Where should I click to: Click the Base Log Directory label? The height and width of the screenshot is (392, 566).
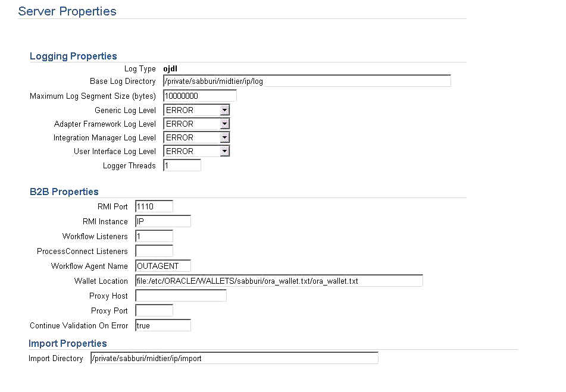(123, 81)
